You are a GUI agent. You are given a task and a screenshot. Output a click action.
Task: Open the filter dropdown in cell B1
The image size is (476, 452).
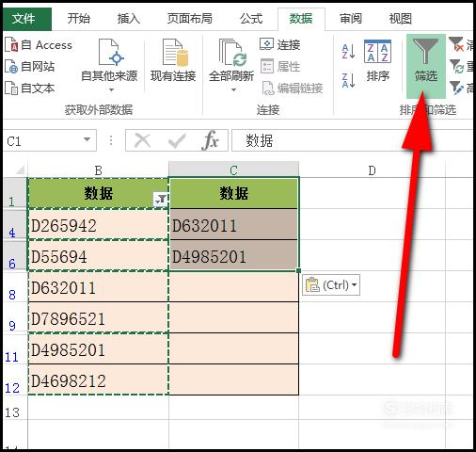161,200
